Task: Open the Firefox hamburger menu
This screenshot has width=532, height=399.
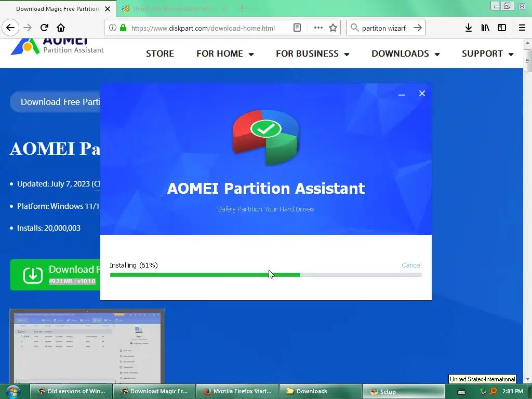Action: [x=522, y=28]
